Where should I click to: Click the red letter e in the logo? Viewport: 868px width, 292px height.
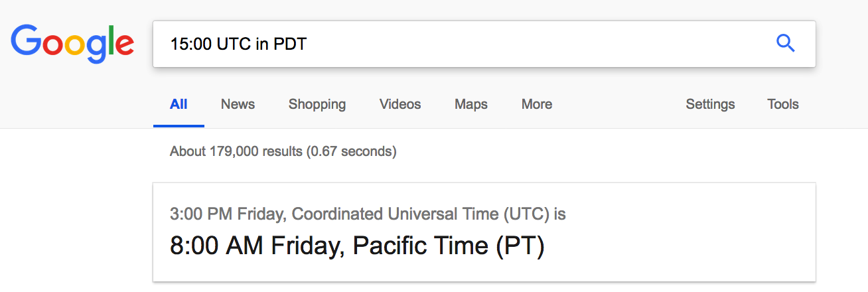(x=123, y=45)
